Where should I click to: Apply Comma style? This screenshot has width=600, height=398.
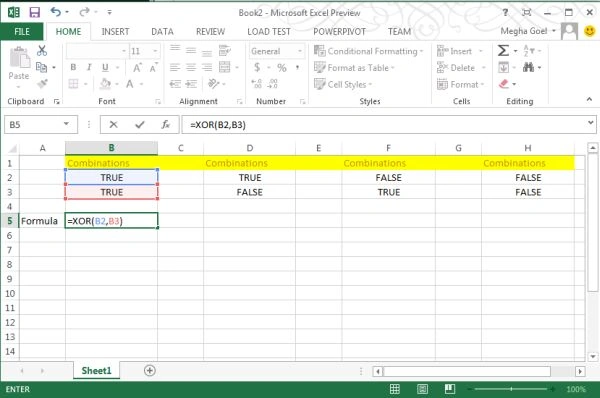tap(298, 68)
